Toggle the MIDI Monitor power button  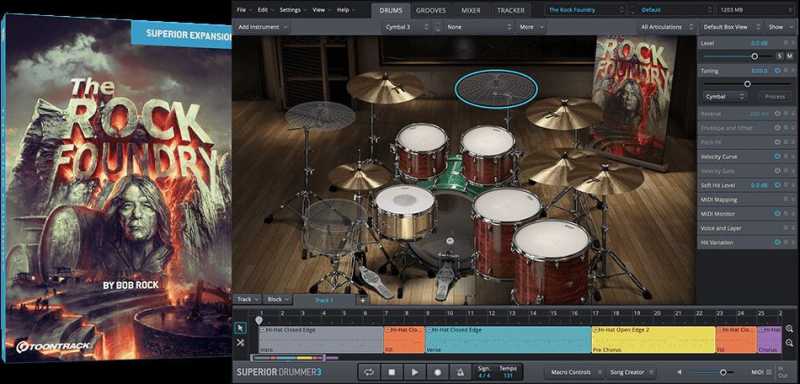coord(778,214)
